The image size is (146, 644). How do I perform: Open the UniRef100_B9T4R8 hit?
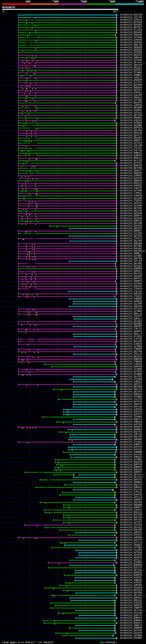[131, 85]
